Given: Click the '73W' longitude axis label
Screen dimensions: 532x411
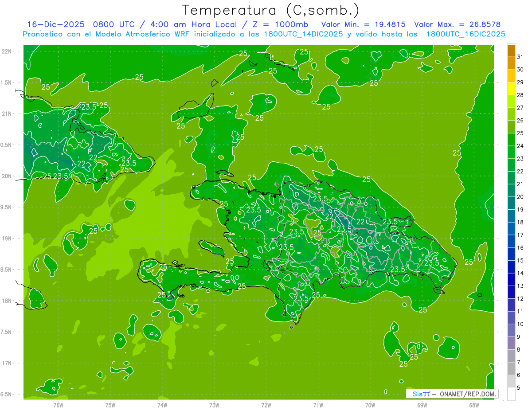Looking at the screenshot, I should coord(214,405).
